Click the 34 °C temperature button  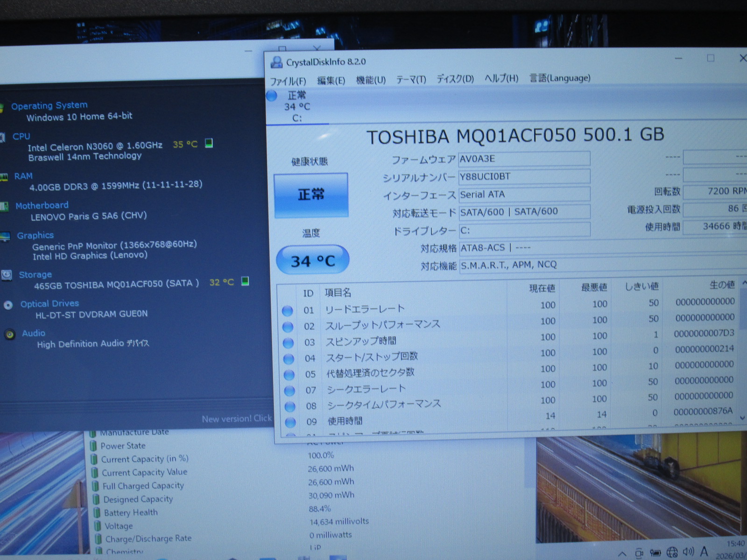pos(313,260)
